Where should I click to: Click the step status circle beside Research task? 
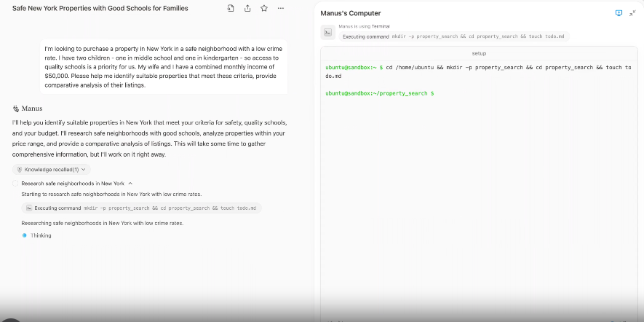pyautogui.click(x=16, y=184)
